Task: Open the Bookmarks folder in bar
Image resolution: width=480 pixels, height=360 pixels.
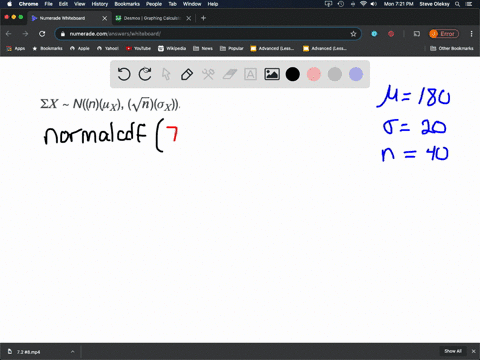Action: pos(48,48)
